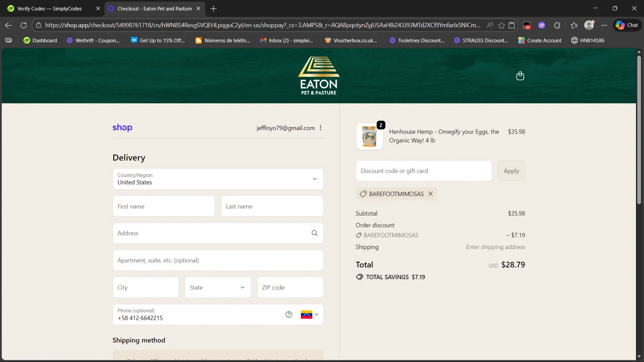Click the City field
The image size is (644, 362).
click(146, 287)
